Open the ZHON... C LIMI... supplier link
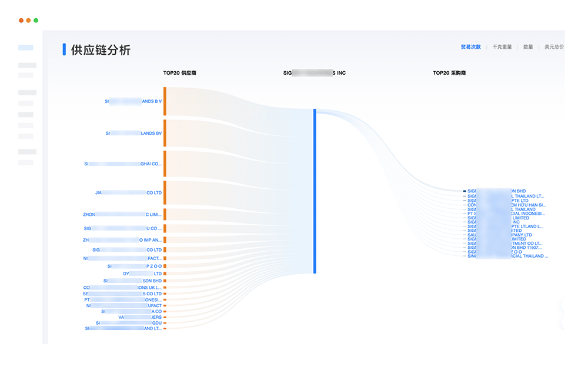The height and width of the screenshot is (370, 588). (x=122, y=214)
